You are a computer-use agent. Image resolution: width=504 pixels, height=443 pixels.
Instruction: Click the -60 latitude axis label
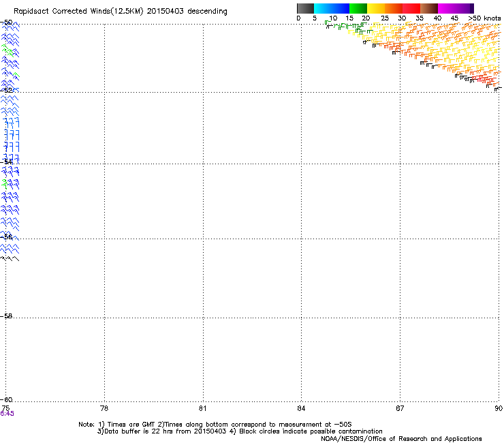pyautogui.click(x=6, y=399)
